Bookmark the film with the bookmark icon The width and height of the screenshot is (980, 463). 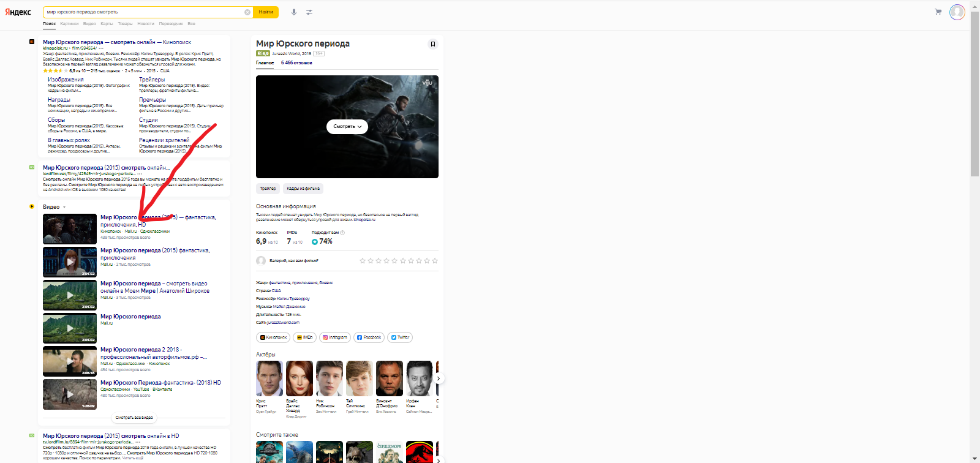[433, 44]
